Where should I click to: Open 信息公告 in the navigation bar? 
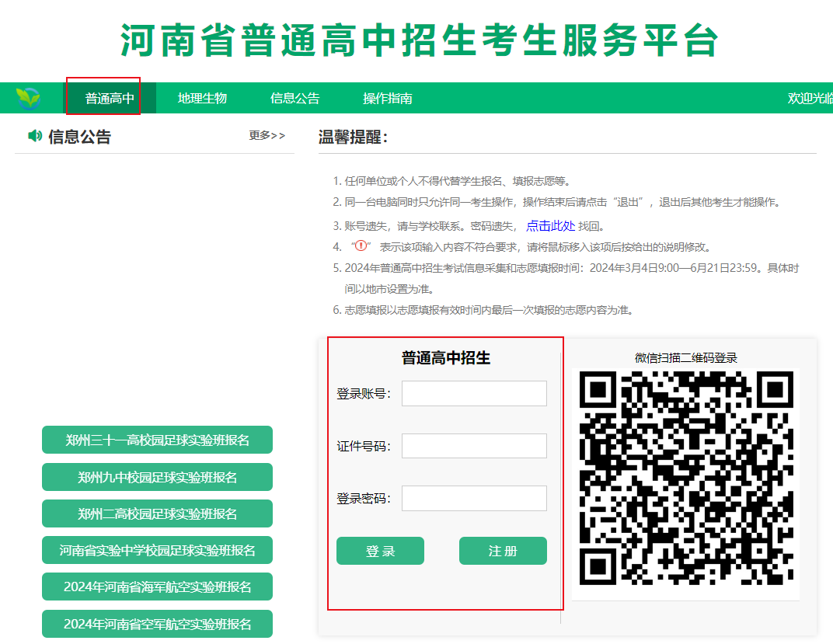point(295,99)
